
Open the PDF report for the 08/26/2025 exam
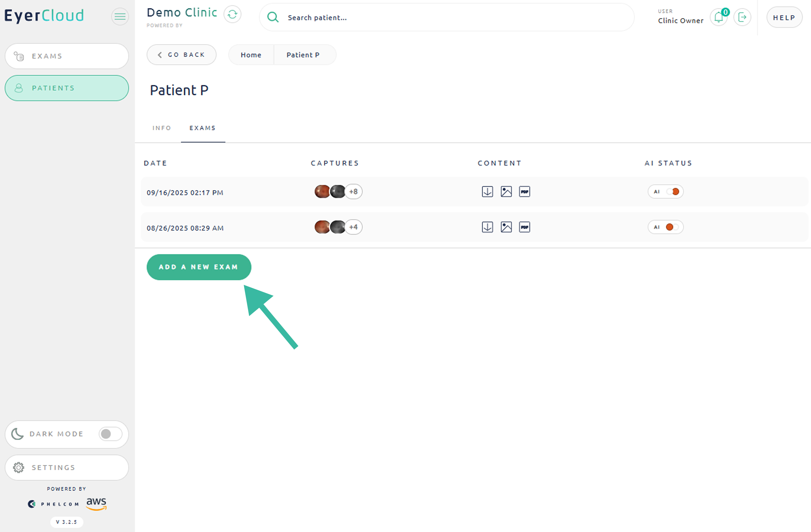click(524, 227)
